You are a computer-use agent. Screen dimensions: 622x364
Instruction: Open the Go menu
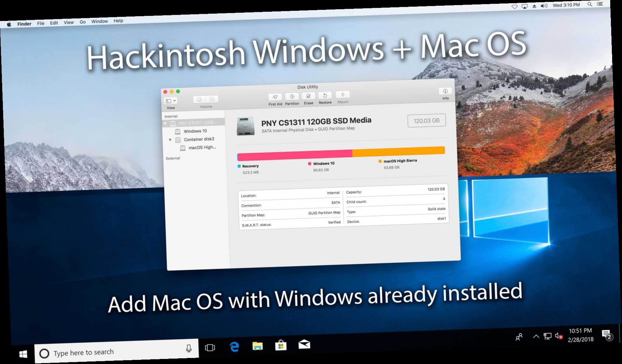tap(83, 22)
